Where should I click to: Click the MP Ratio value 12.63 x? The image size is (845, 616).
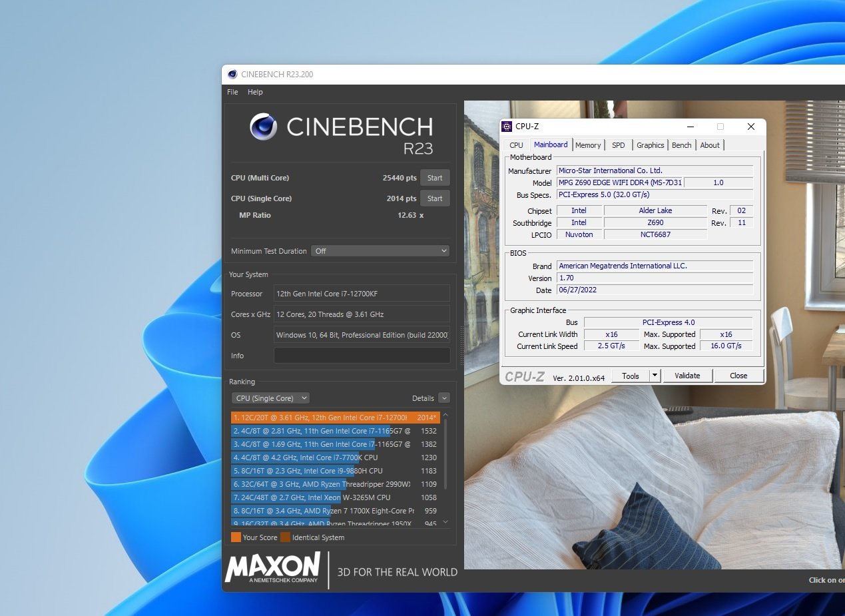[411, 215]
